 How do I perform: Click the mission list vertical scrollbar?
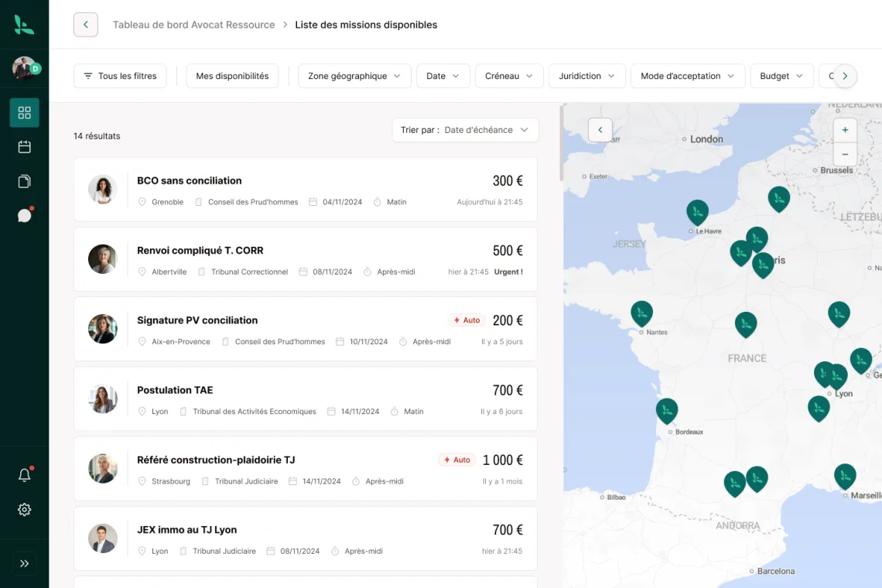pos(561,143)
